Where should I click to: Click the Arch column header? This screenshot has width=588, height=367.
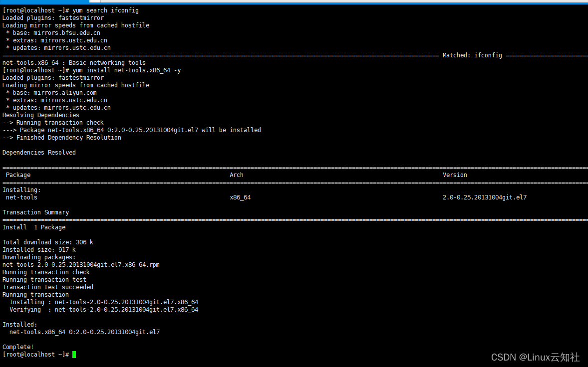(x=236, y=175)
